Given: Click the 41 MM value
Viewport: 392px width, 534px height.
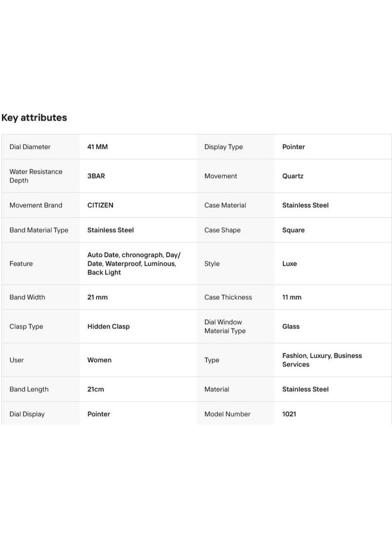Looking at the screenshot, I should point(98,147).
